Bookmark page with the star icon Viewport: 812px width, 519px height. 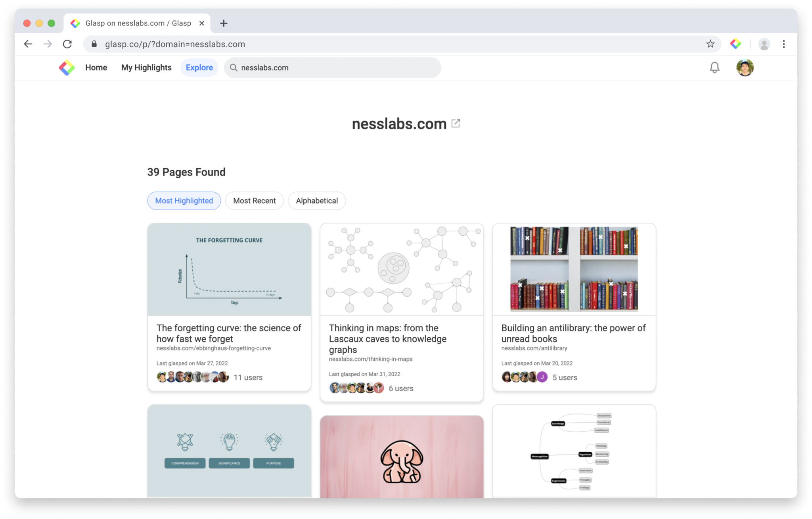click(x=710, y=44)
